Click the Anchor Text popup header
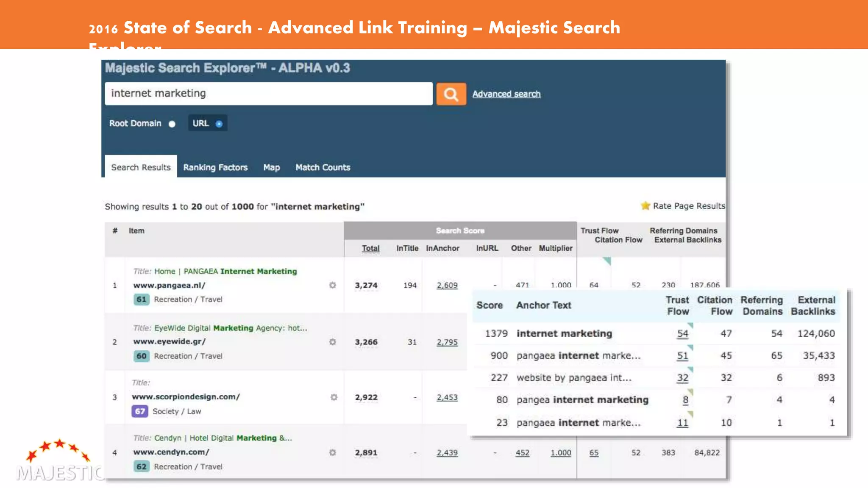The height and width of the screenshot is (488, 868). (544, 305)
